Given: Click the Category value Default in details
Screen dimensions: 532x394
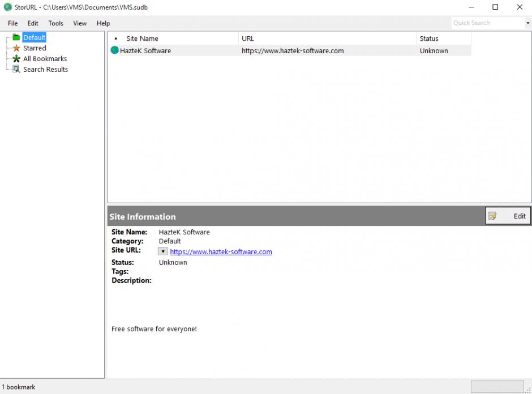Looking at the screenshot, I should click(170, 241).
